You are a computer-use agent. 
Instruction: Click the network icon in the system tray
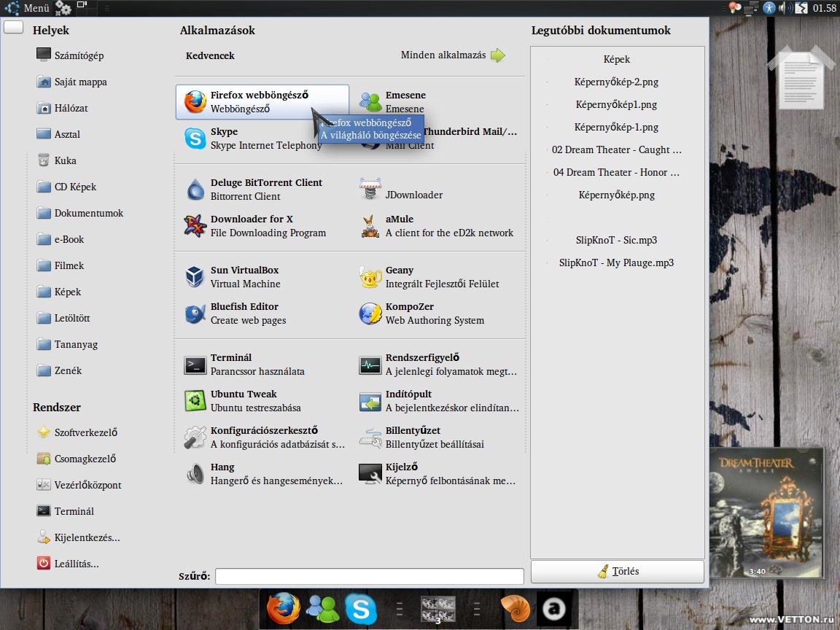752,8
